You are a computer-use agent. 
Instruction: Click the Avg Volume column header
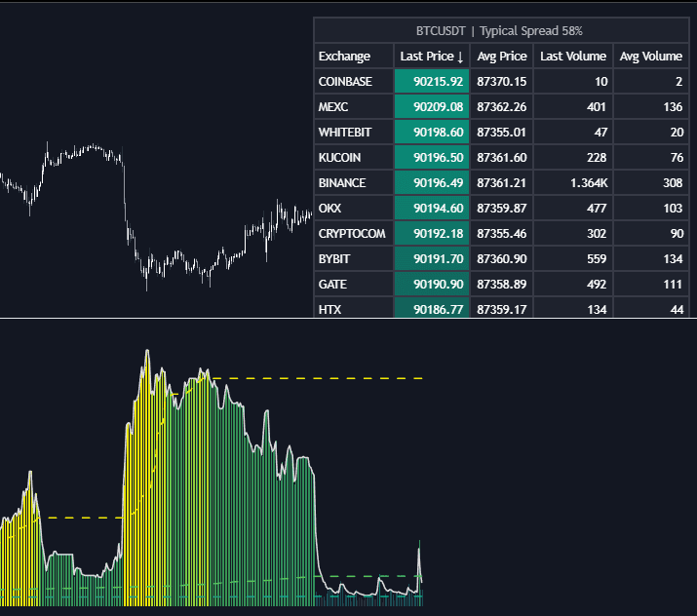pyautogui.click(x=651, y=56)
